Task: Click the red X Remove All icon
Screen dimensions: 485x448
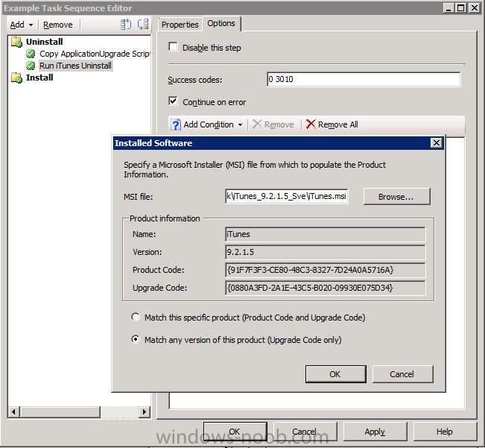Action: pyautogui.click(x=310, y=124)
